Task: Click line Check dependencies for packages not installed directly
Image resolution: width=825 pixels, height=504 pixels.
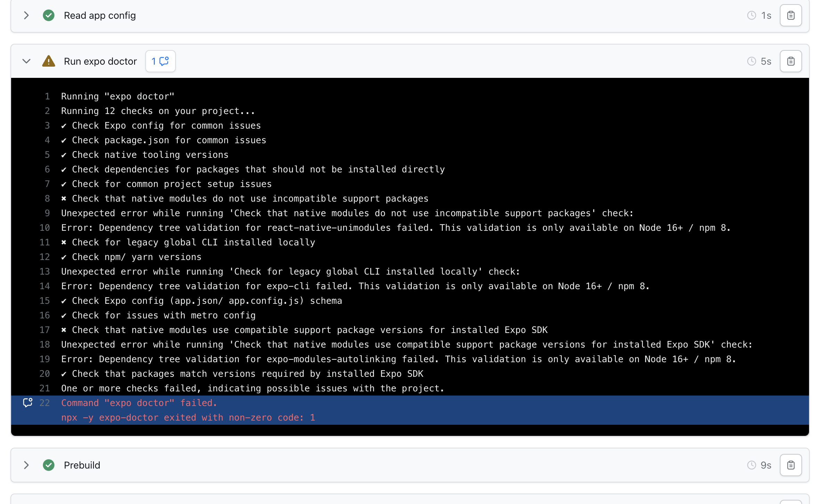Action: point(253,169)
